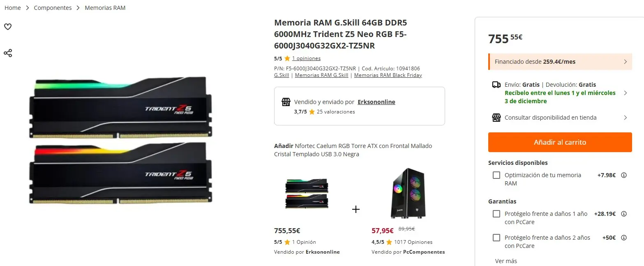Open Memorias RAM Black Friday link
The width and height of the screenshot is (644, 266).
click(388, 75)
